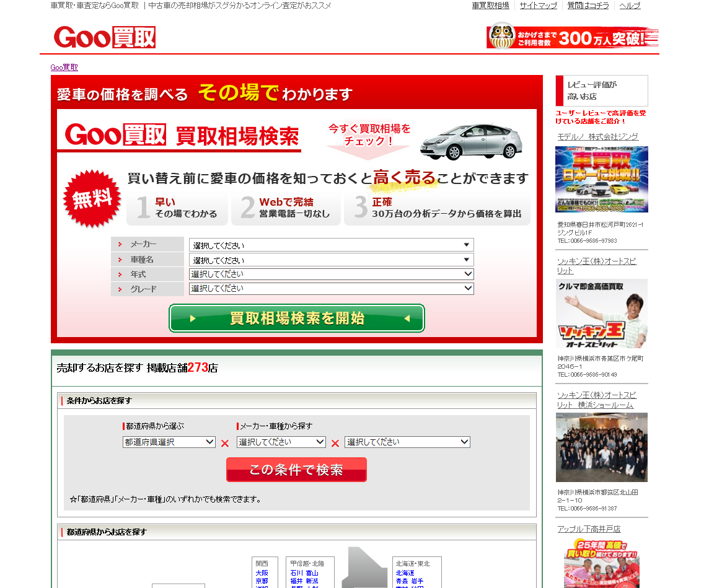
Task: Open the サイトマップ link
Action: click(x=538, y=6)
